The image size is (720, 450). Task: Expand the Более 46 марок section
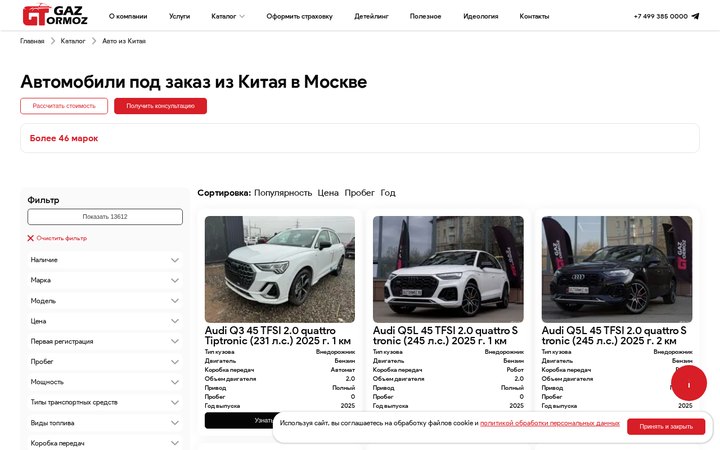point(360,138)
